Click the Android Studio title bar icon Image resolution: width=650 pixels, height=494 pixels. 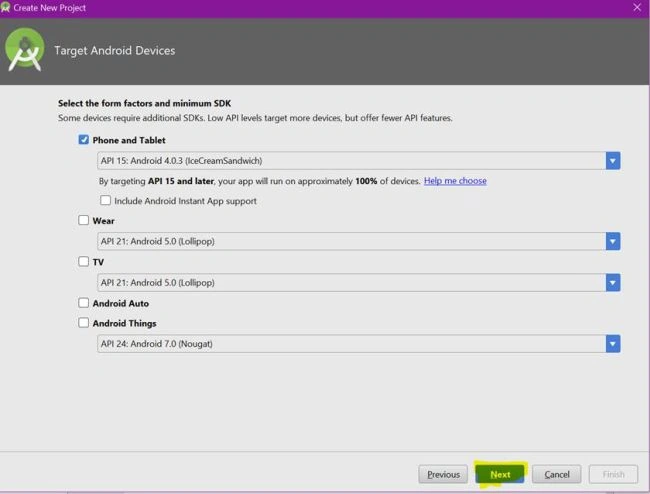(5, 7)
